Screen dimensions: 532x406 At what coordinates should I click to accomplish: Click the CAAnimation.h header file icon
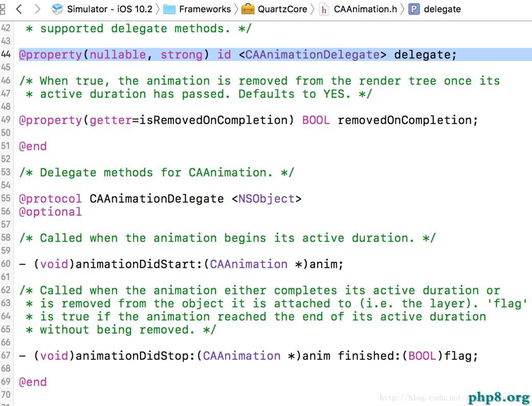tap(325, 9)
